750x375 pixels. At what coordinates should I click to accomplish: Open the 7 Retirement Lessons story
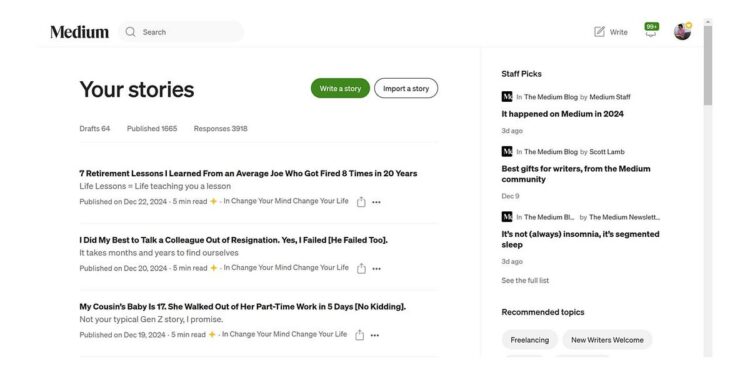248,173
